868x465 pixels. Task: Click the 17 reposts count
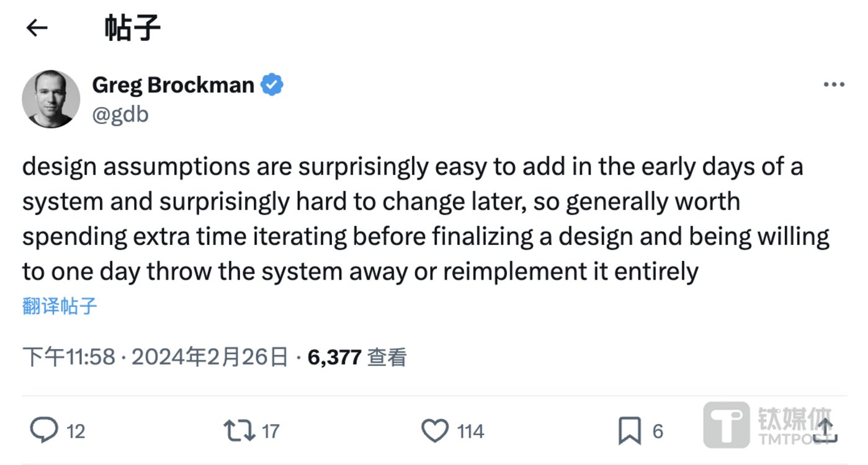pos(270,431)
